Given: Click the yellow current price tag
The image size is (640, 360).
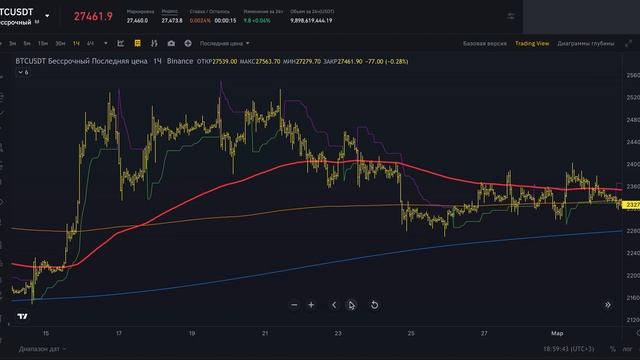Looking at the screenshot, I should click(631, 204).
